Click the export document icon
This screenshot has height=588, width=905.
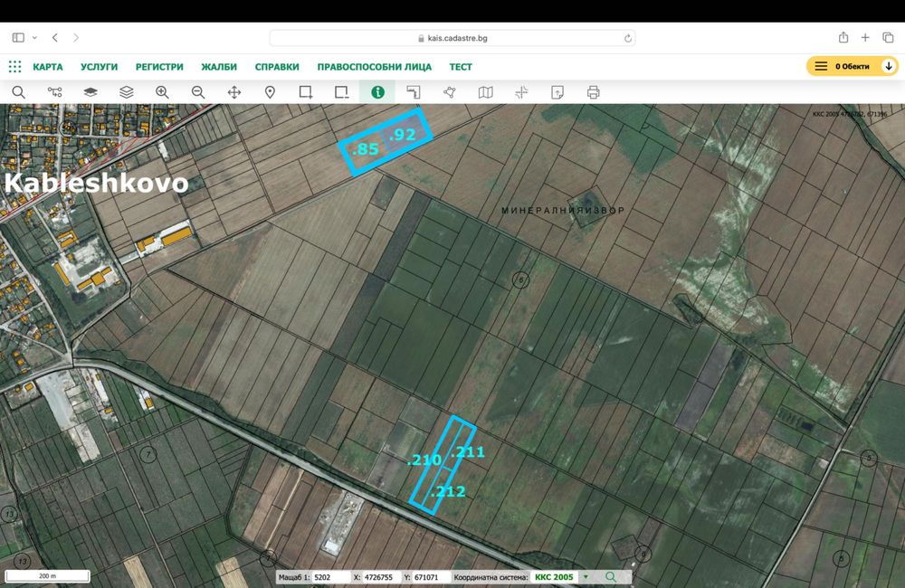coord(557,92)
